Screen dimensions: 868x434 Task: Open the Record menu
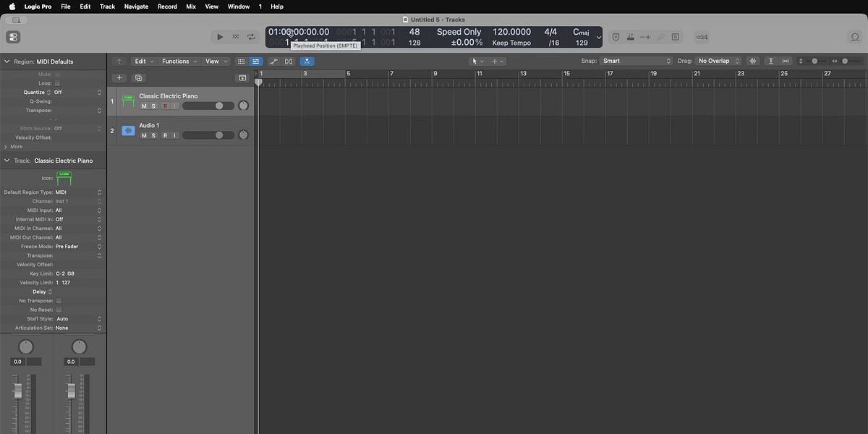(167, 6)
